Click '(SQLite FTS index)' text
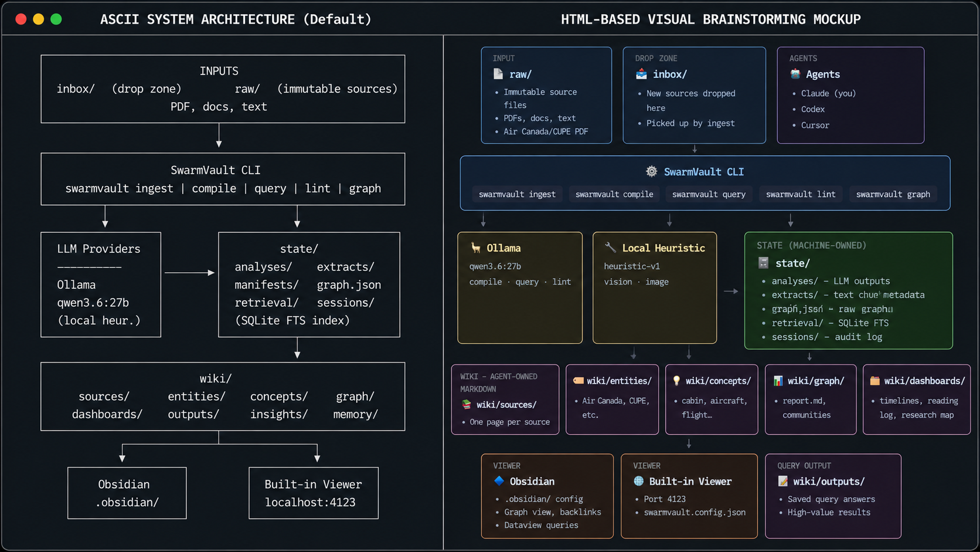This screenshot has width=980, height=552. coord(292,320)
